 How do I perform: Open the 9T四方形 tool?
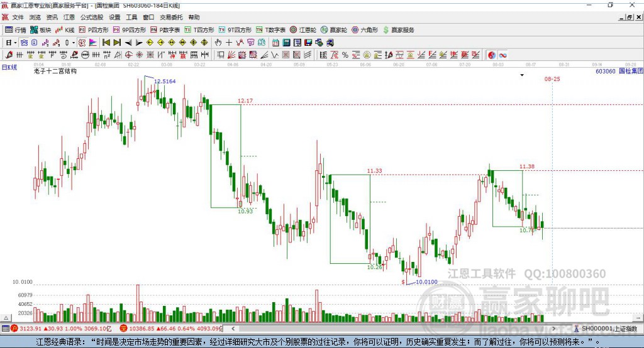[235, 30]
